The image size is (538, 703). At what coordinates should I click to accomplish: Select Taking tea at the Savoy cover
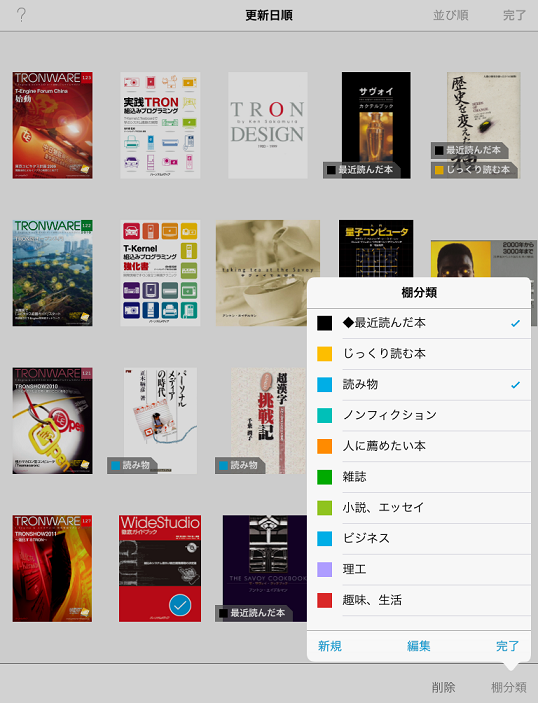click(268, 273)
